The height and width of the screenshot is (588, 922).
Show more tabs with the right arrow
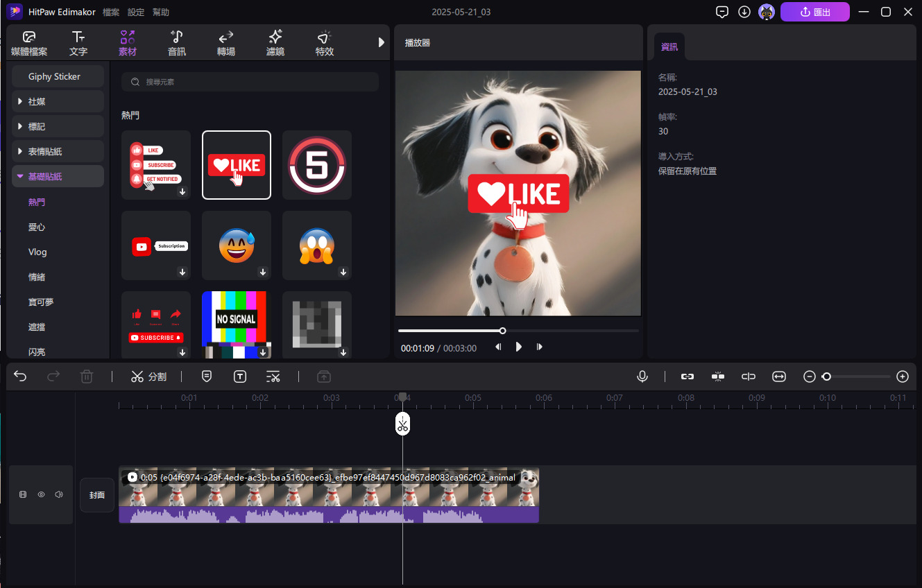point(381,42)
